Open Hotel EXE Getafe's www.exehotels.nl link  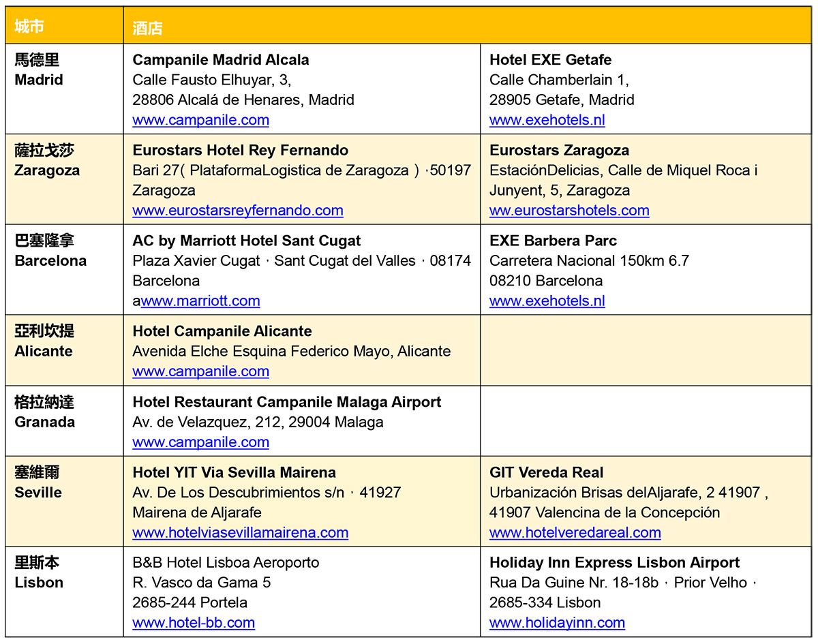[x=547, y=120]
